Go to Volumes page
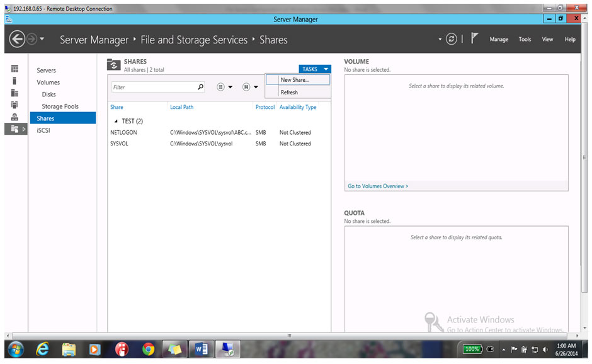Viewport: 592px width, 364px height. [x=48, y=82]
